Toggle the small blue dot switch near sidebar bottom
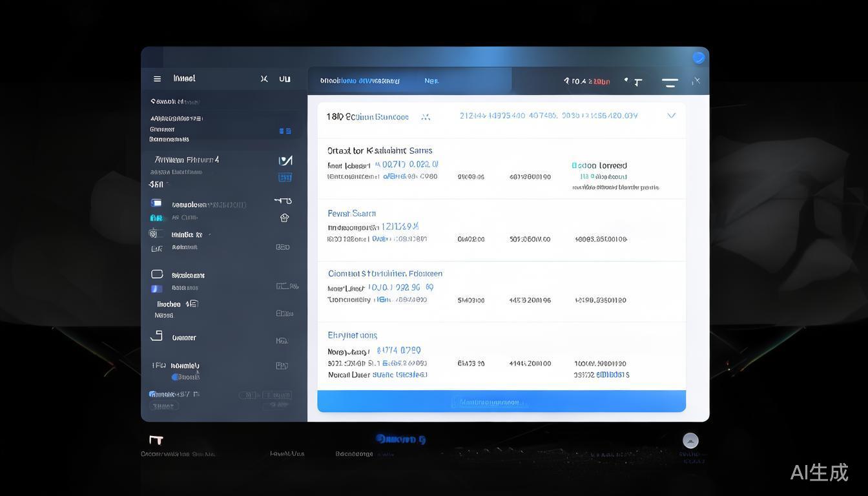868x496 pixels. pyautogui.click(x=175, y=377)
